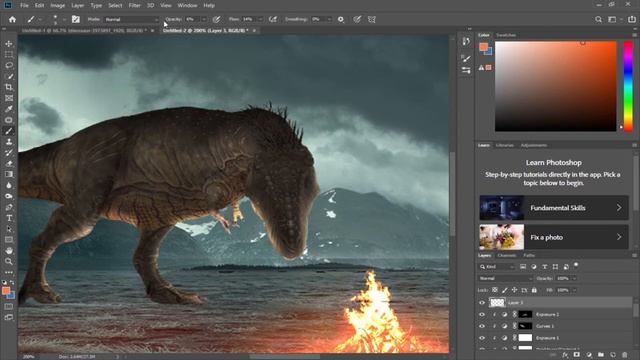Select the Blur tool
This screenshot has width=640, height=360.
pos(9,185)
